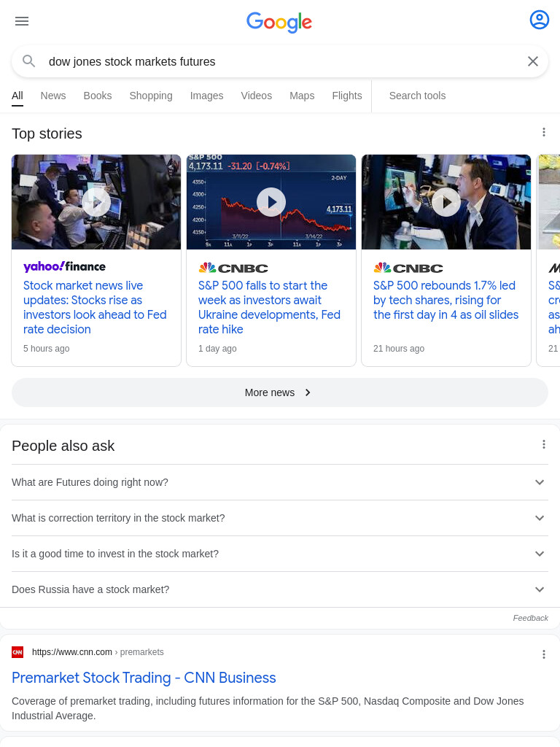Open Search tools

(x=417, y=96)
